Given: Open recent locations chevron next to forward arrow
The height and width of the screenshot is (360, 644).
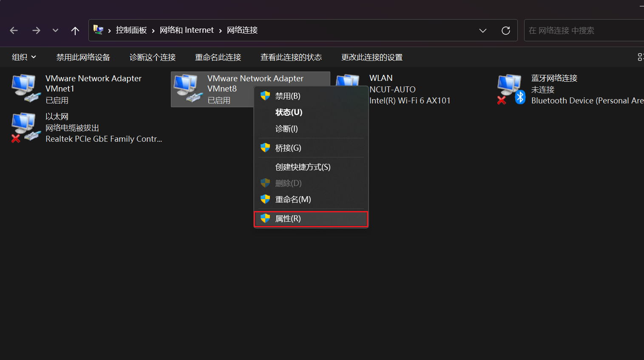Looking at the screenshot, I should pos(55,30).
